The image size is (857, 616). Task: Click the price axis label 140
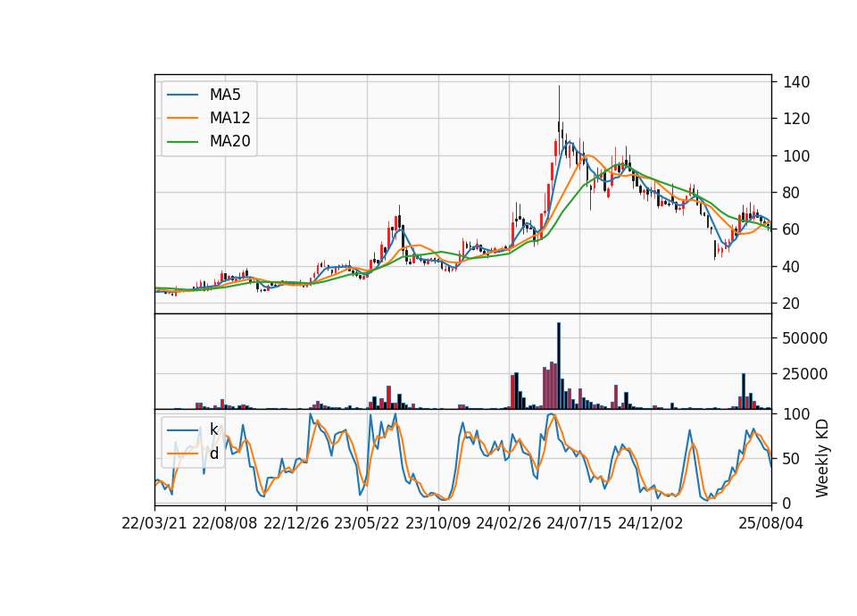[796, 82]
